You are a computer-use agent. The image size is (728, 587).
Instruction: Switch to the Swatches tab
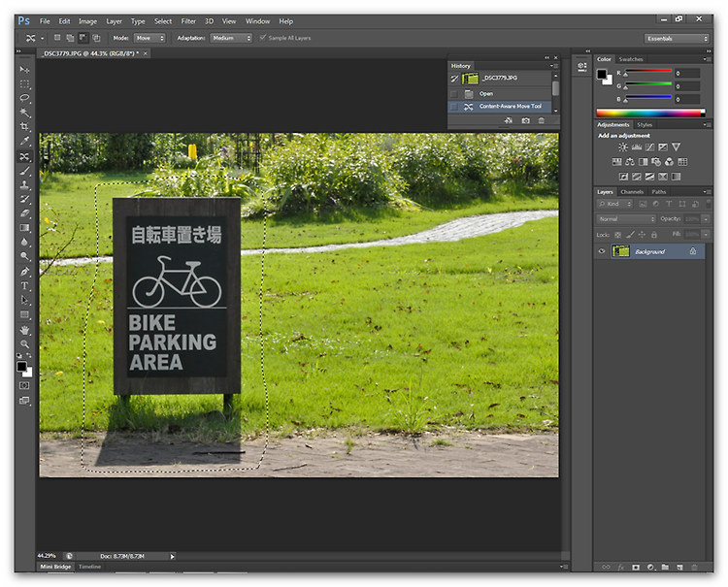point(631,59)
